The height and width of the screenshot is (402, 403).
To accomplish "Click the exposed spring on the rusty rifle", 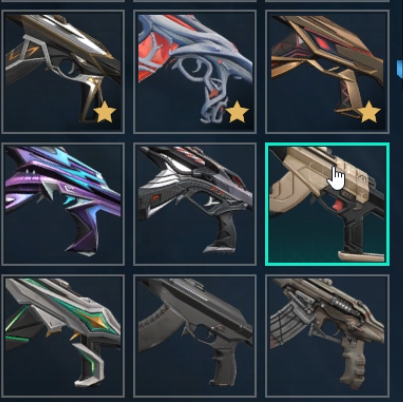I will (344, 305).
